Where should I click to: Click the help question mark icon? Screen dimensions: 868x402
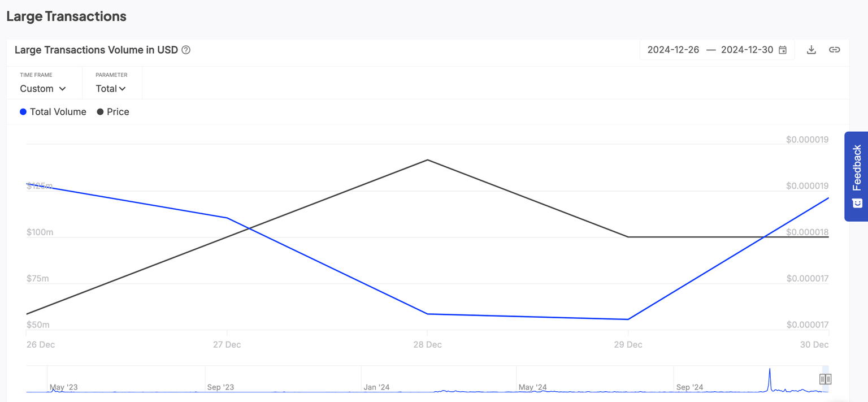pos(186,50)
